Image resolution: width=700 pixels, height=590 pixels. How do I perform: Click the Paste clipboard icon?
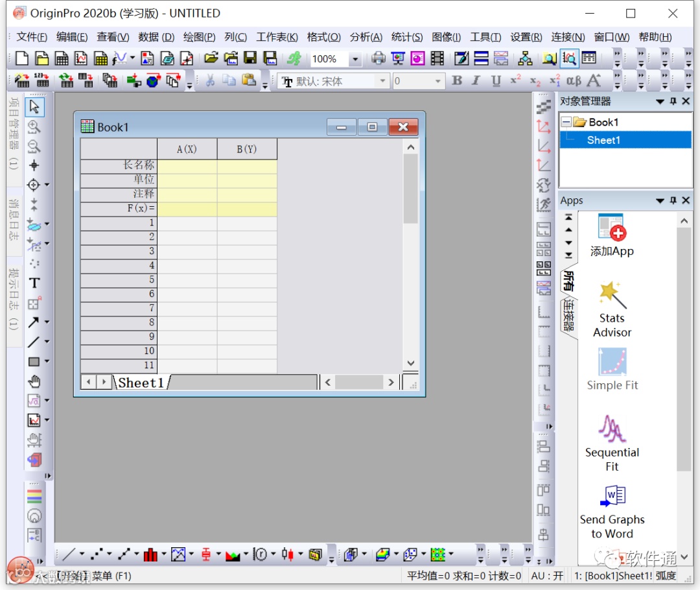tap(249, 81)
